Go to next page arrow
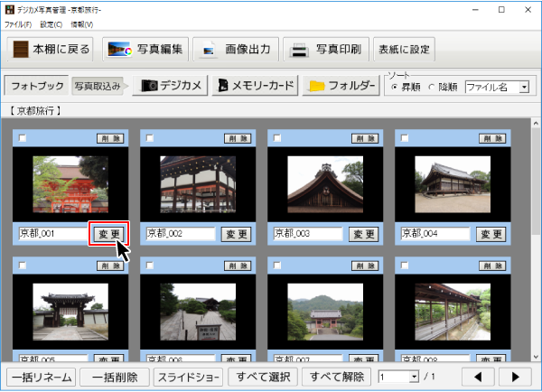Screen dimensions: 542x392 (515, 377)
